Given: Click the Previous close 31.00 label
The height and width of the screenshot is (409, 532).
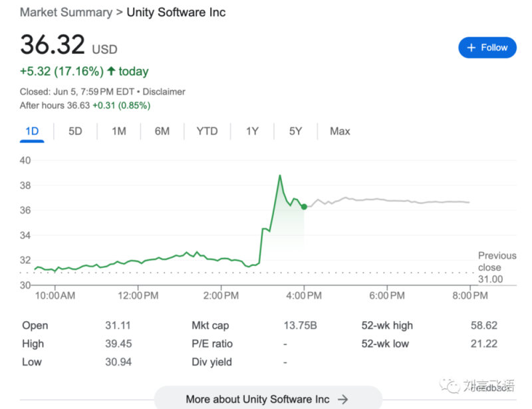Looking at the screenshot, I should (x=496, y=267).
